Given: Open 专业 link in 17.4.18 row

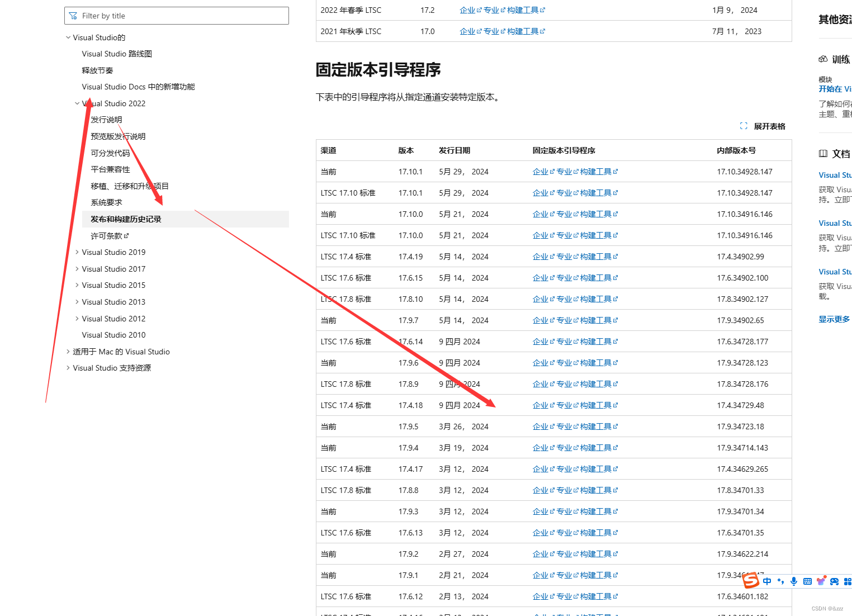Looking at the screenshot, I should [x=564, y=405].
